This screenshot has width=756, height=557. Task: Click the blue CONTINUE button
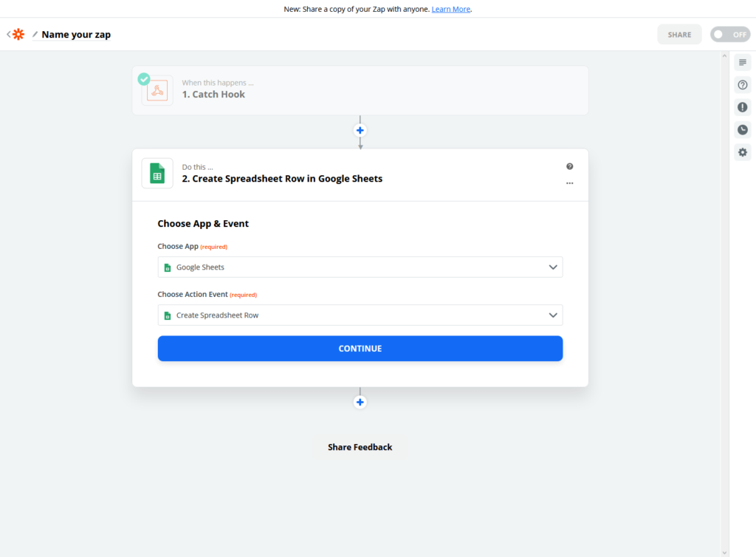pos(360,349)
